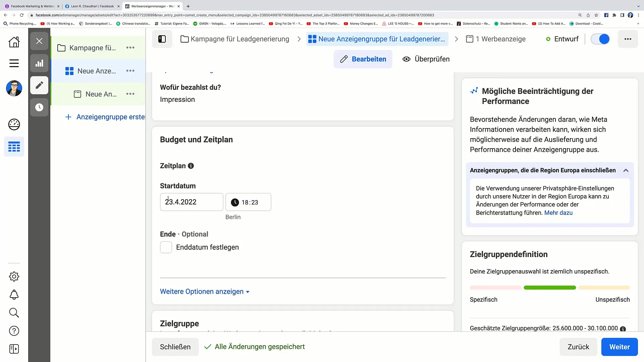This screenshot has width=644, height=362.
Task: Click the profile avatar in sidebar
Action: [14, 88]
